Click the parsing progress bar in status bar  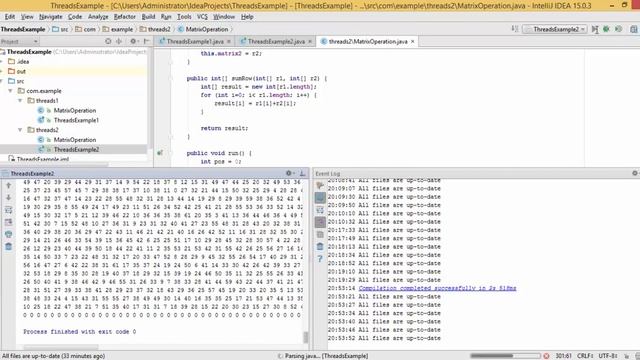coord(505,356)
